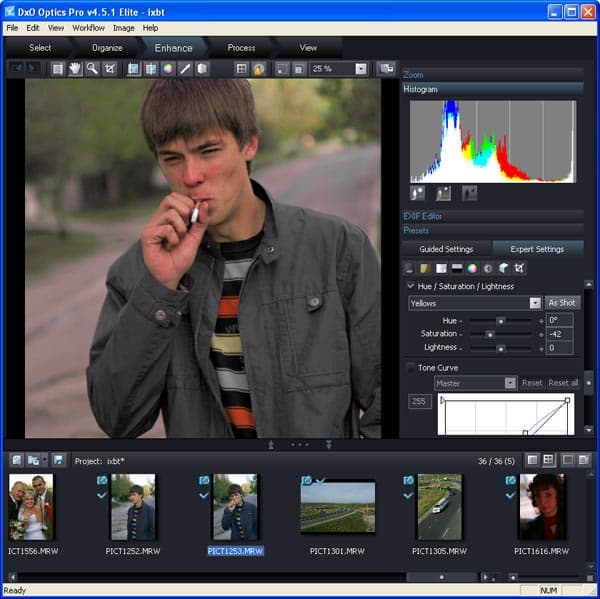Image resolution: width=600 pixels, height=599 pixels.
Task: Click the white 3D page icon in toolbar
Action: coord(202,69)
